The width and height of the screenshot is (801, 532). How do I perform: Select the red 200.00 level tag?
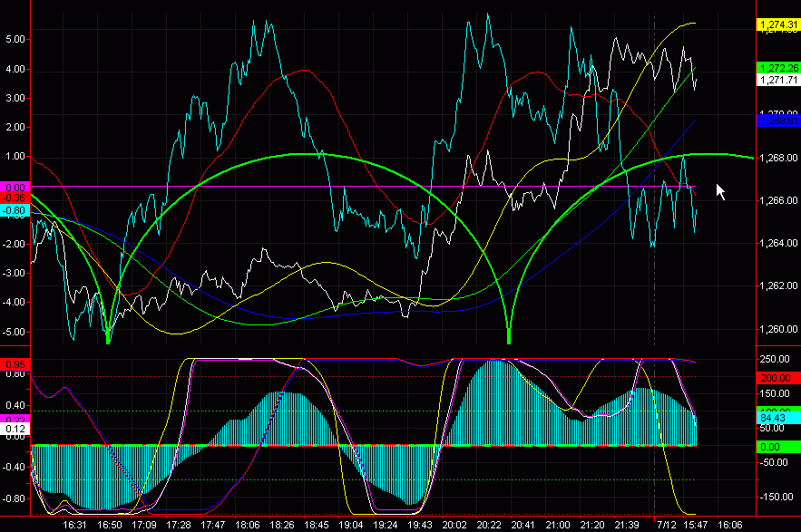778,378
